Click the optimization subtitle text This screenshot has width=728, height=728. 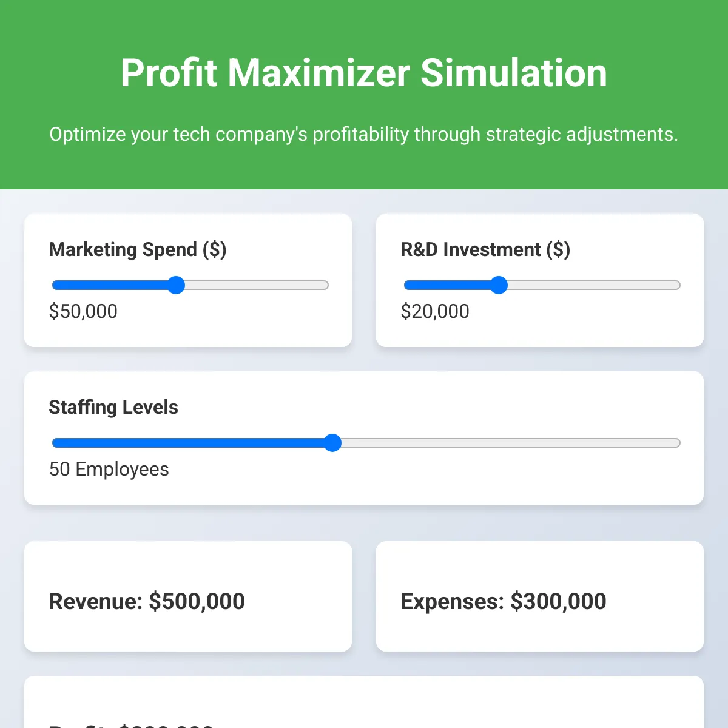click(x=363, y=134)
